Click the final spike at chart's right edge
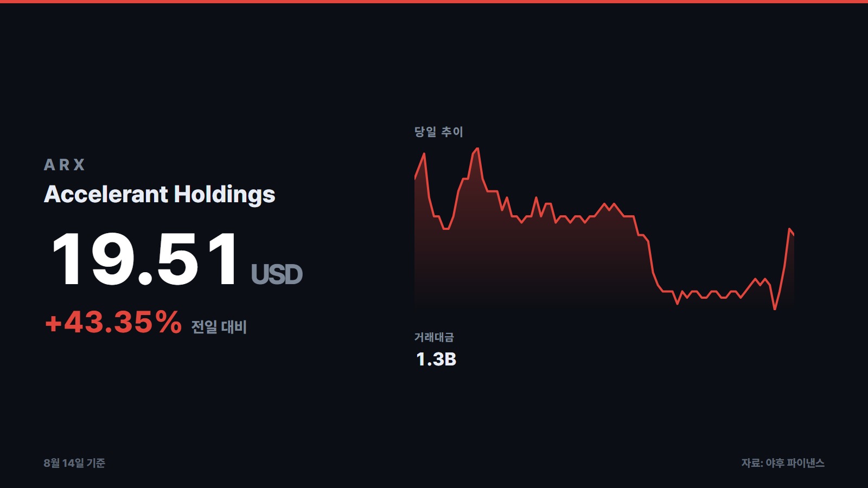This screenshot has width=868, height=488. (790, 230)
